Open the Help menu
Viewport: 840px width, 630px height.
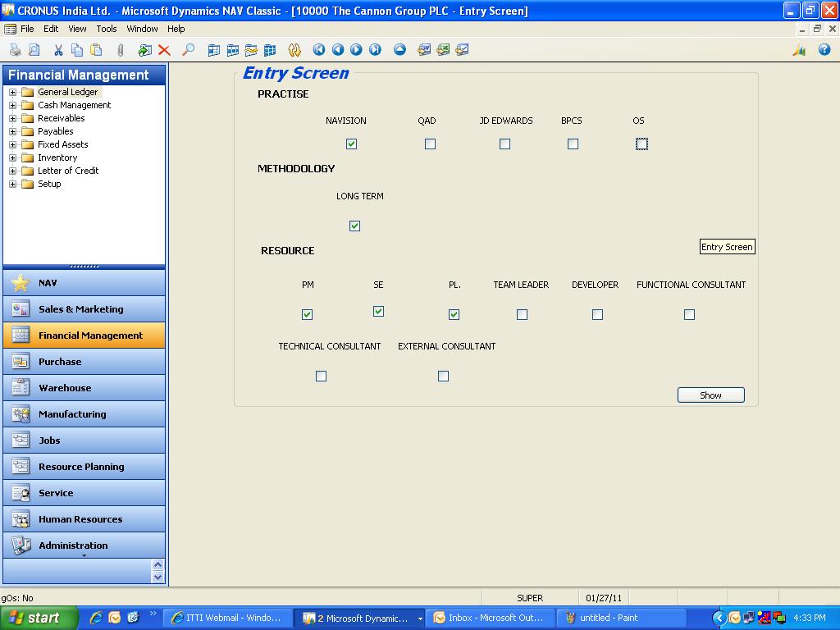176,29
